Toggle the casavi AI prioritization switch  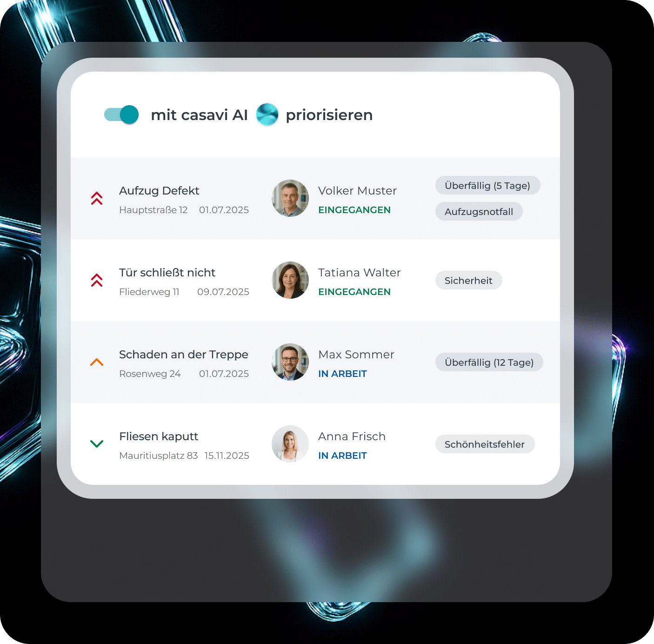point(121,114)
